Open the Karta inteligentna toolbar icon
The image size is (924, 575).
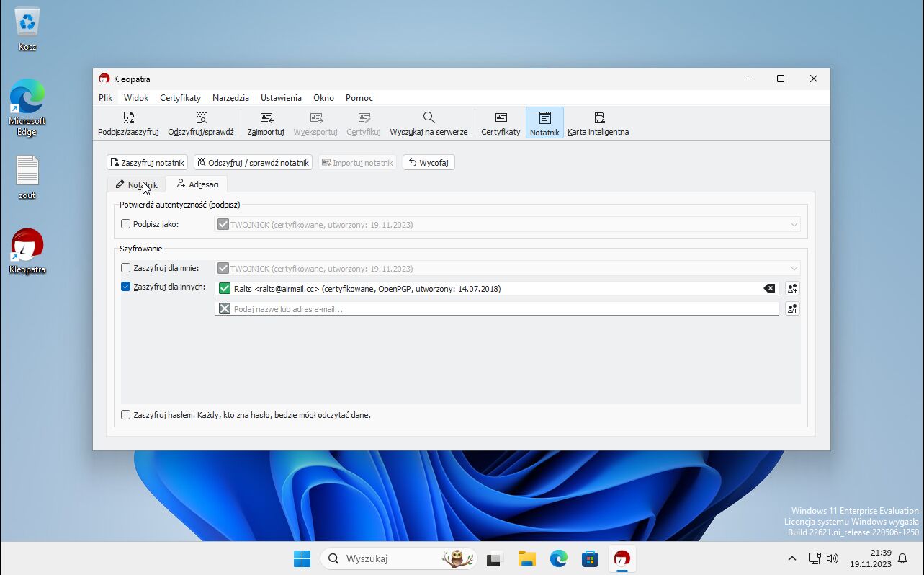click(598, 123)
